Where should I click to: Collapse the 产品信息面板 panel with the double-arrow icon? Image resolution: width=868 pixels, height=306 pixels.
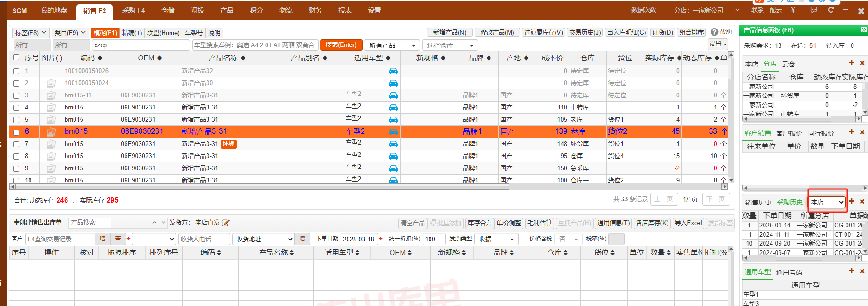[863, 30]
